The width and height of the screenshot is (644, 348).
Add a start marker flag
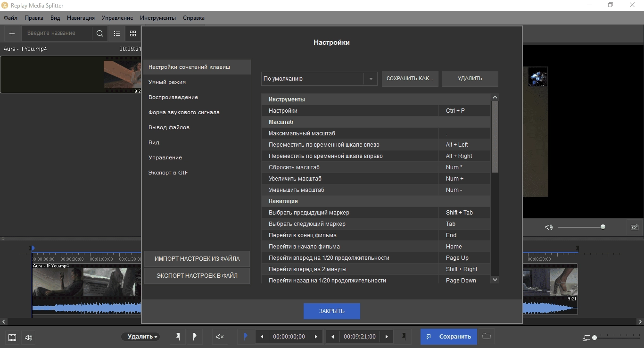178,337
